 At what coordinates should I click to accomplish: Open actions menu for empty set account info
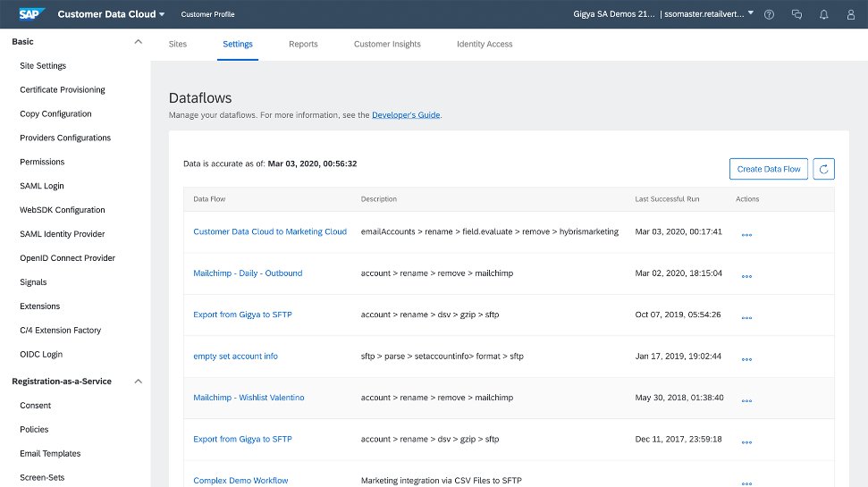coord(746,359)
